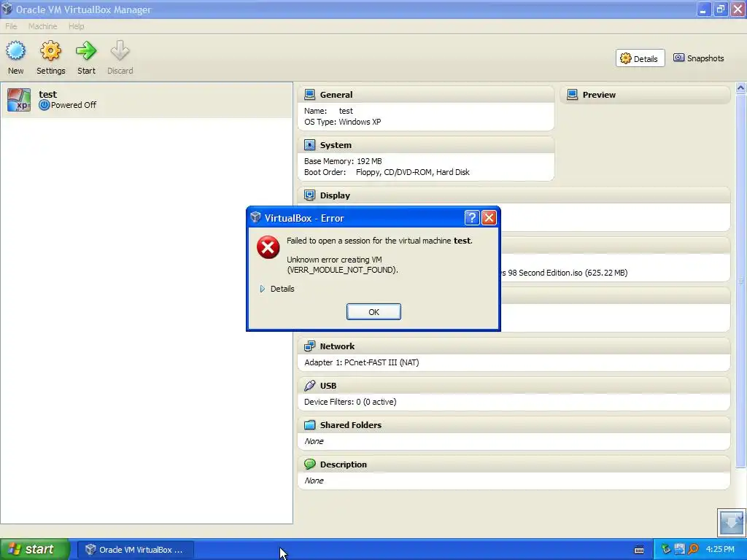This screenshot has width=747, height=560.
Task: Click the VirtualBox cube icon in dialog title
Action: tap(255, 217)
